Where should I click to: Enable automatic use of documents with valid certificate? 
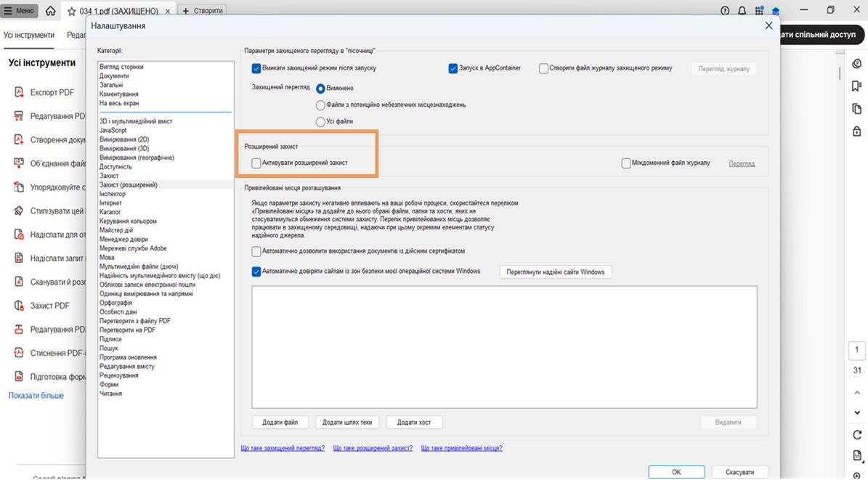coord(256,251)
